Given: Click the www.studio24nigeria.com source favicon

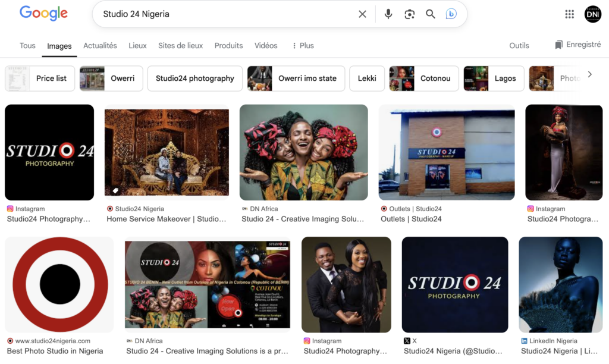Looking at the screenshot, I should pos(10,341).
